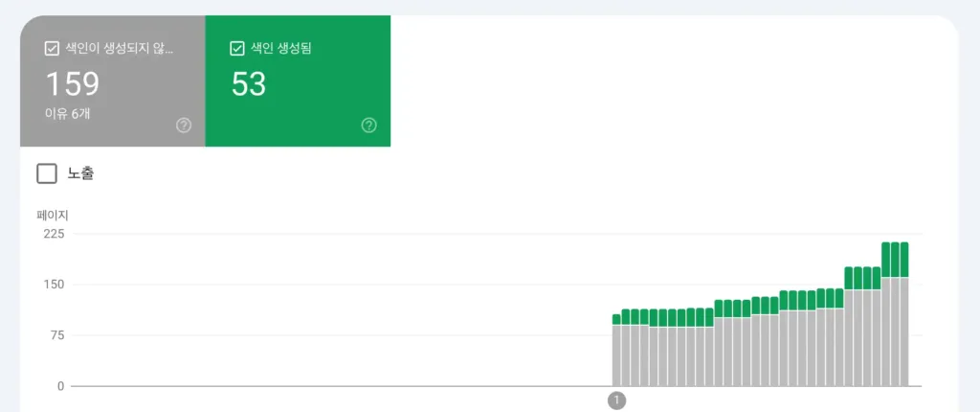Click the green top of the rightmost bar
980x412 pixels.
[x=903, y=259]
